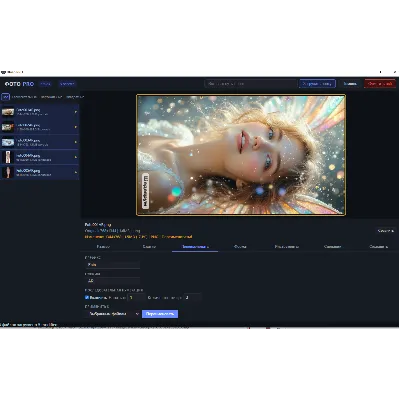Select the underlined active third tab
Viewport: 400px width, 400px height.
[x=195, y=247]
